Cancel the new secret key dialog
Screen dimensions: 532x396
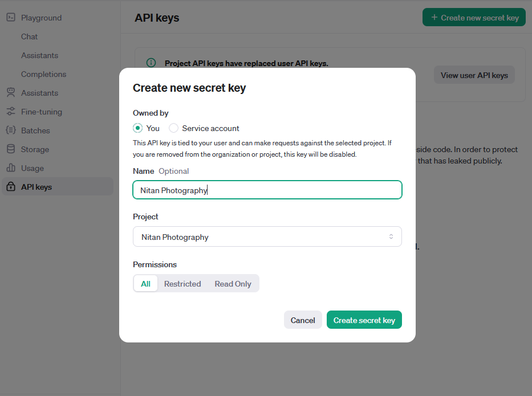click(x=303, y=320)
